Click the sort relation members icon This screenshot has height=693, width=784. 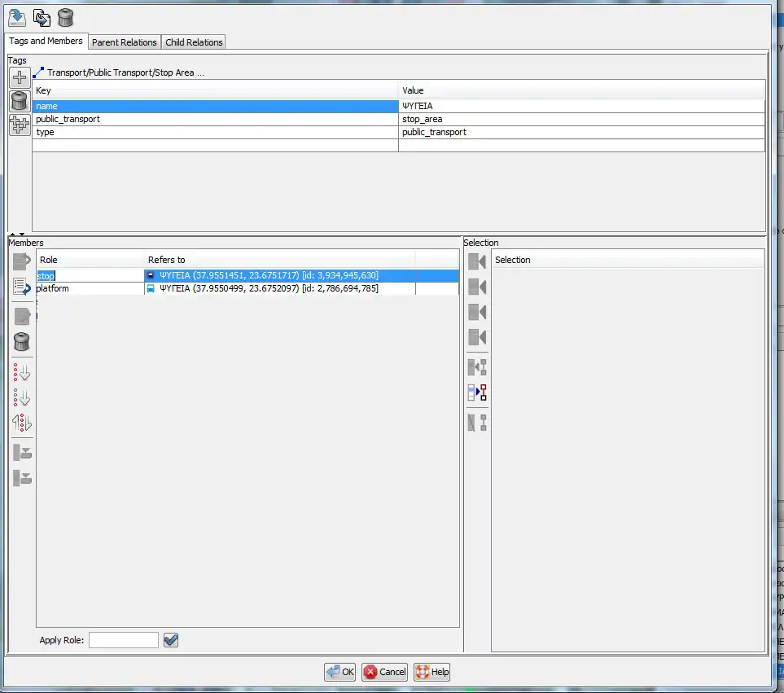click(x=22, y=373)
